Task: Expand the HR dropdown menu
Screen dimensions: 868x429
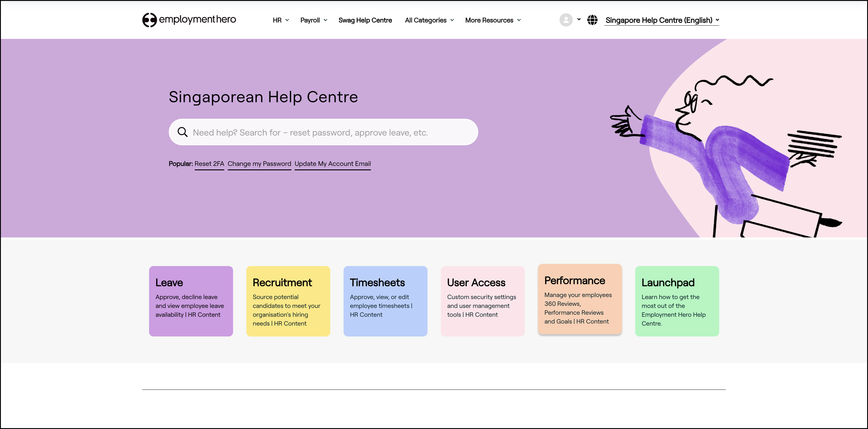Action: [x=280, y=20]
